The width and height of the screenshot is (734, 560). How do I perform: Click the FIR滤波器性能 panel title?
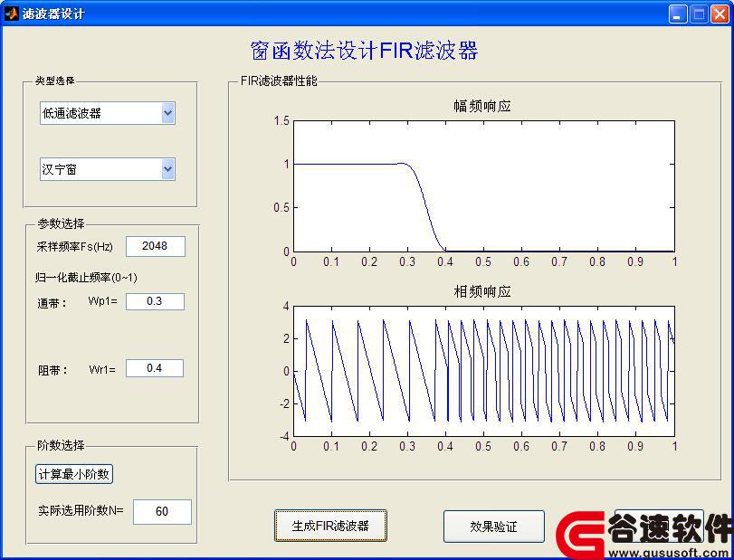pos(279,81)
